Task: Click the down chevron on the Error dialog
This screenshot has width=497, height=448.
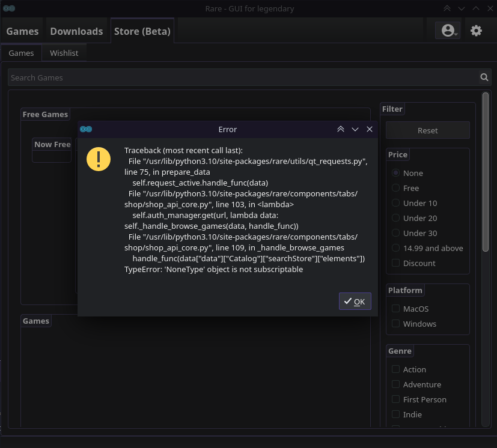Action: pyautogui.click(x=355, y=129)
